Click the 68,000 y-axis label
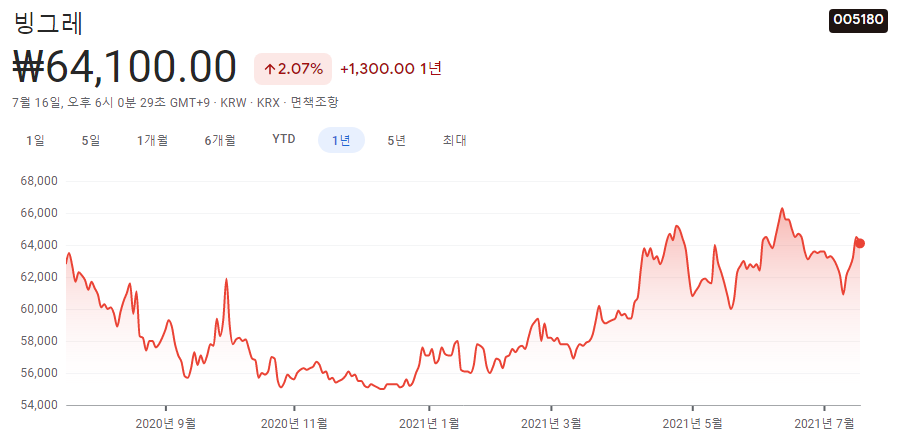 coord(39,181)
